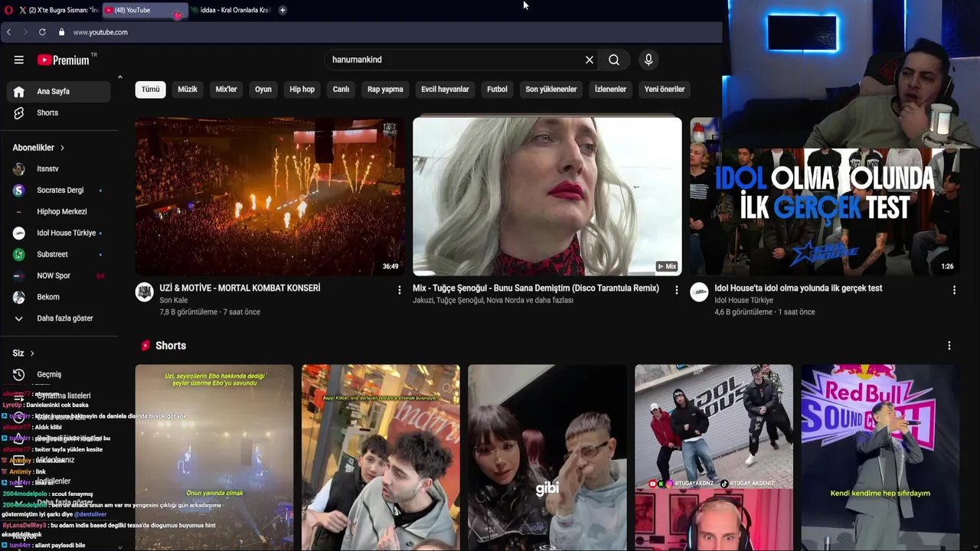Click Son Kale channel avatar
980x551 pixels.
145,292
